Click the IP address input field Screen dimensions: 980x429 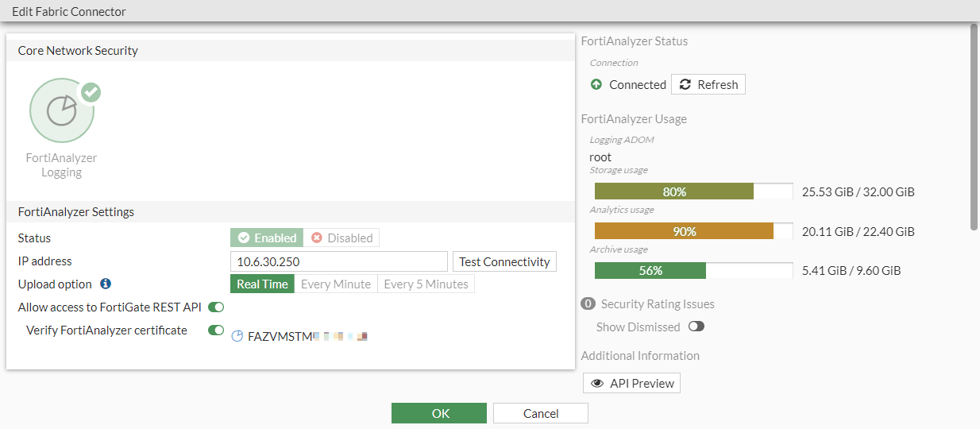coord(339,261)
